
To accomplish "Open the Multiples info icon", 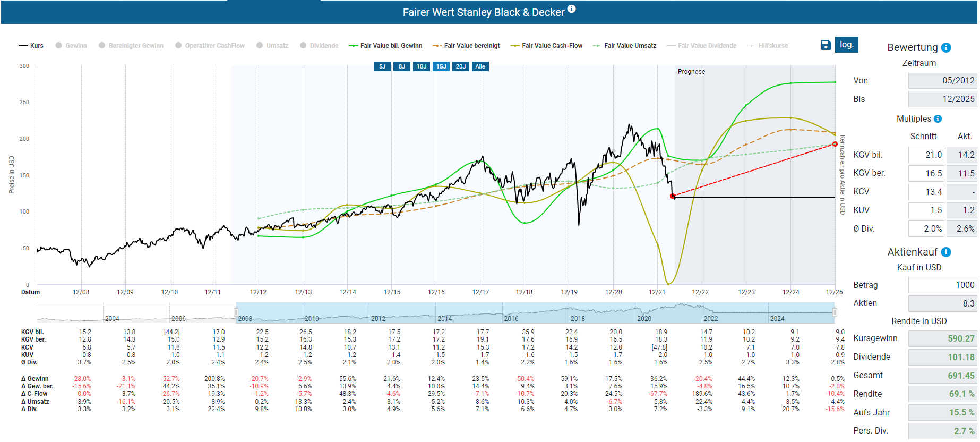I will click(x=938, y=119).
